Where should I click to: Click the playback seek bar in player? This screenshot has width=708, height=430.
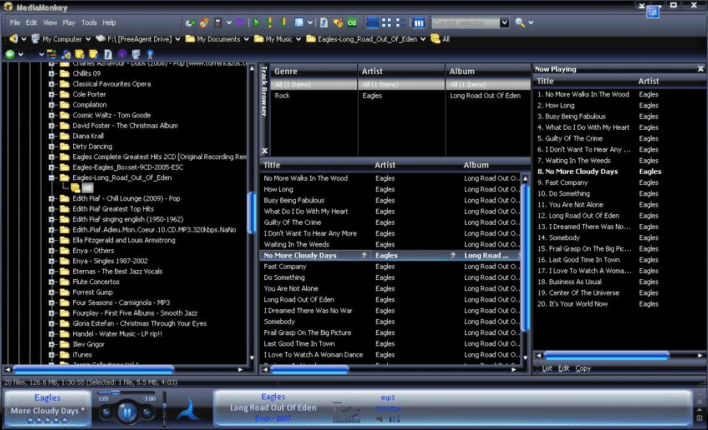(x=126, y=393)
